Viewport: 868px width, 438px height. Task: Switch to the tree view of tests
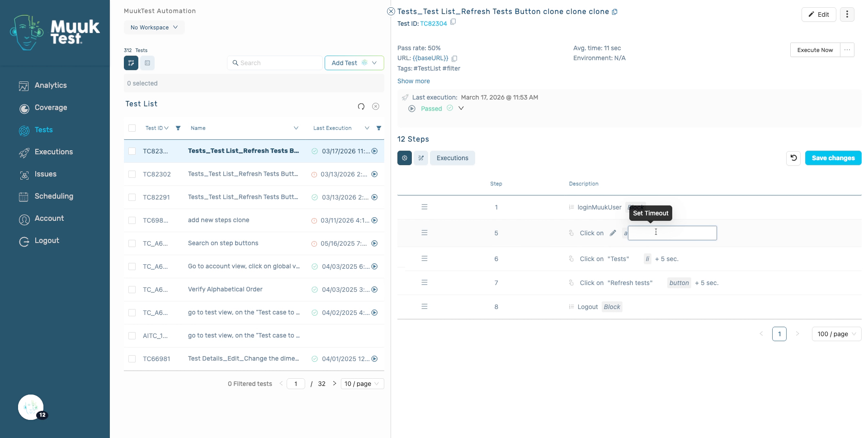pyautogui.click(x=131, y=63)
